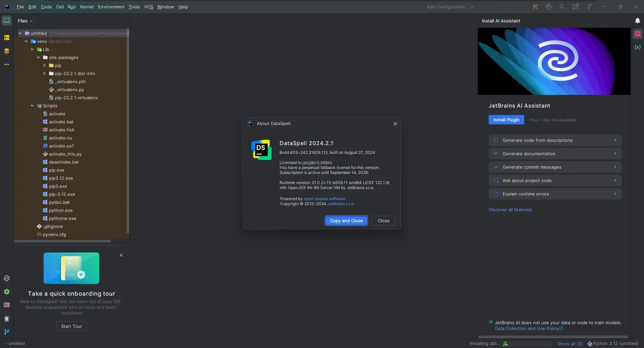Screen dimensions: 644x348
Task: Click the DataSpell logo main menu icon
Action: (6, 7)
